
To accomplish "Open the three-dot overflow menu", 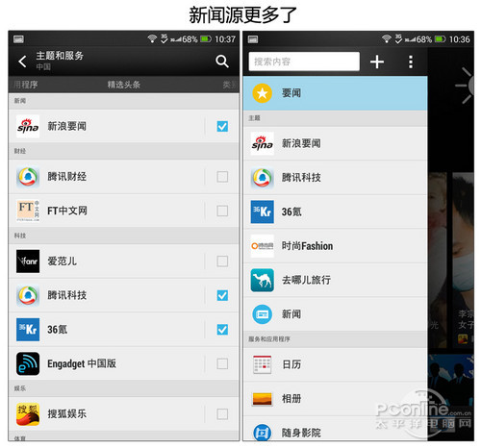I will coord(411,62).
